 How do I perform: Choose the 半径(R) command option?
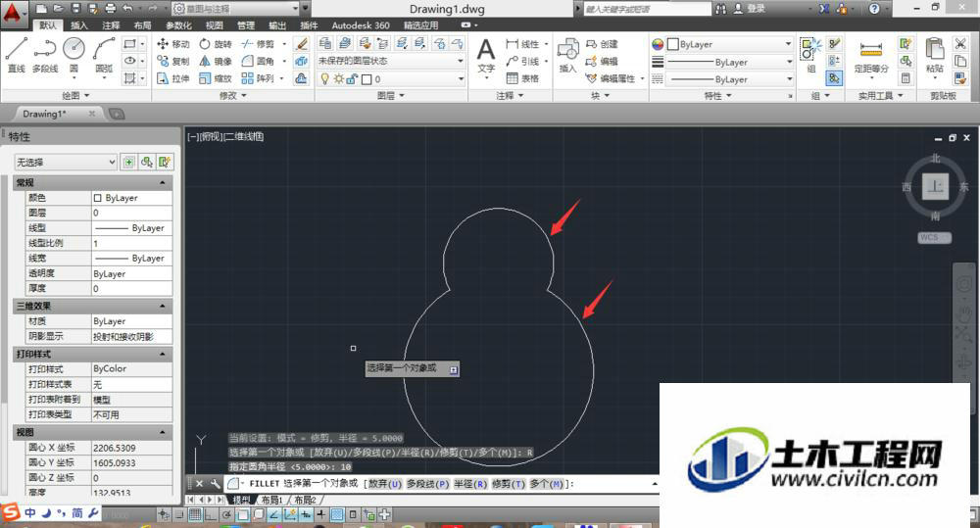tap(470, 484)
